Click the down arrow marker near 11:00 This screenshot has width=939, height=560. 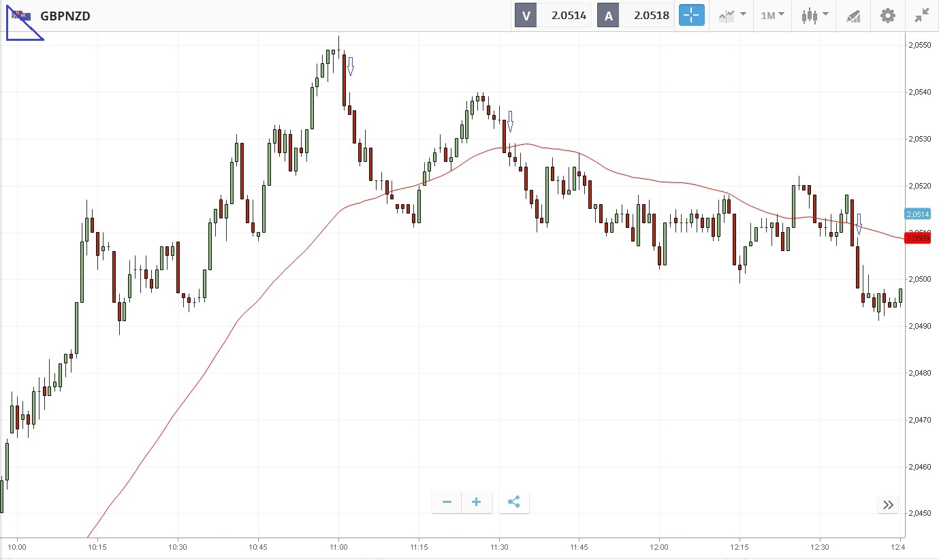pyautogui.click(x=351, y=67)
